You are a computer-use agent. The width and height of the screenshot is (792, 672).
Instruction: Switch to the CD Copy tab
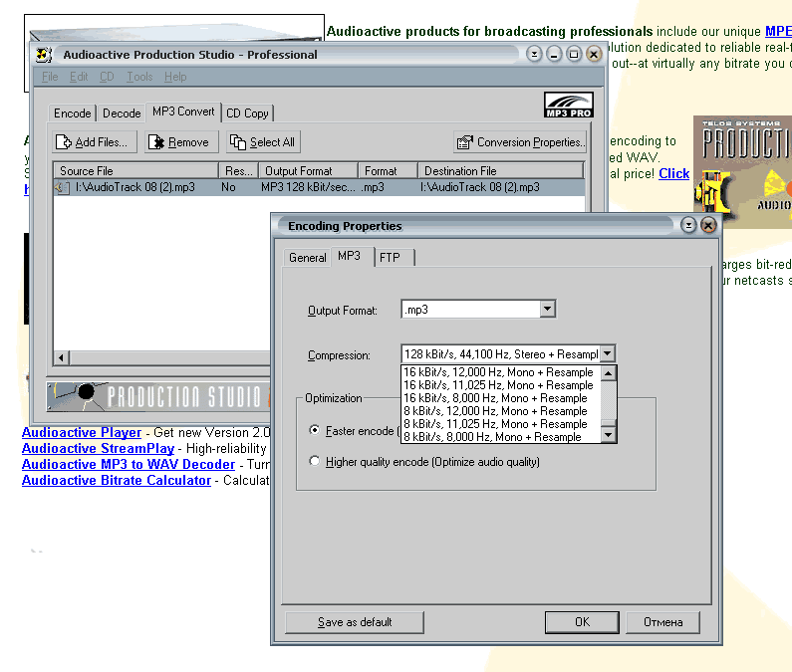[x=247, y=113]
